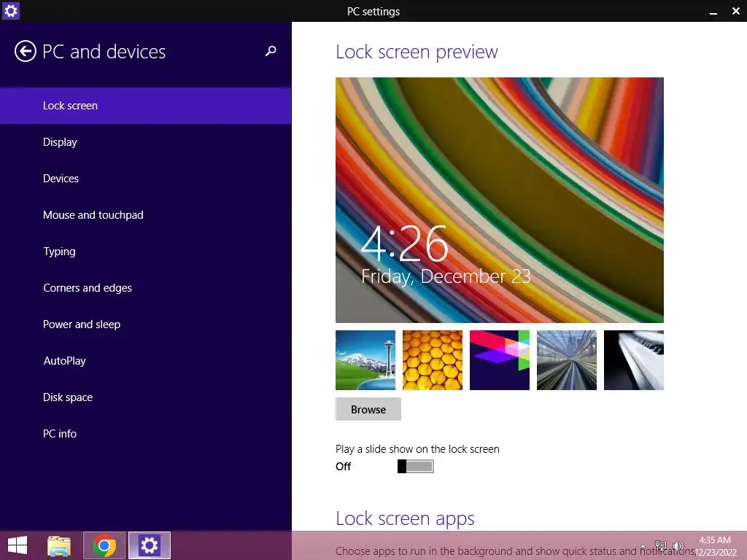747x560 pixels.
Task: View PC info
Action: click(145, 433)
